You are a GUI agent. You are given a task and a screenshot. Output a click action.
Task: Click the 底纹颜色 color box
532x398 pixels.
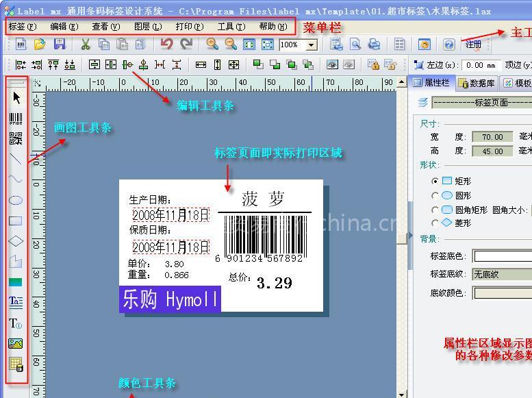503,293
